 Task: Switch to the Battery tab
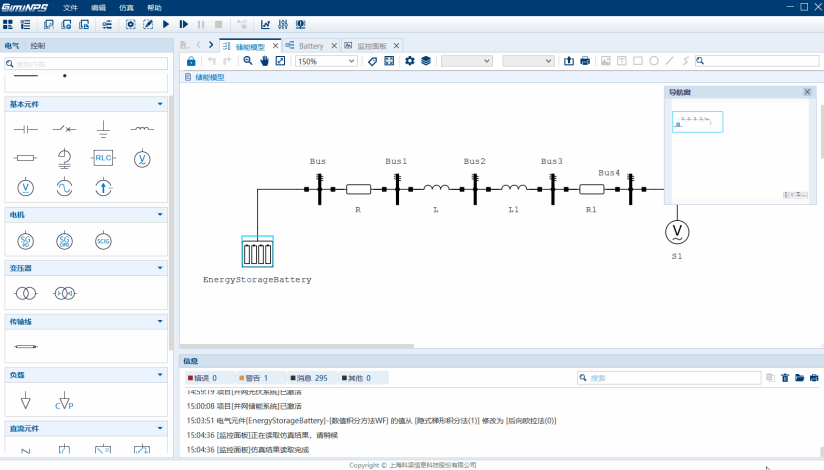tap(310, 46)
